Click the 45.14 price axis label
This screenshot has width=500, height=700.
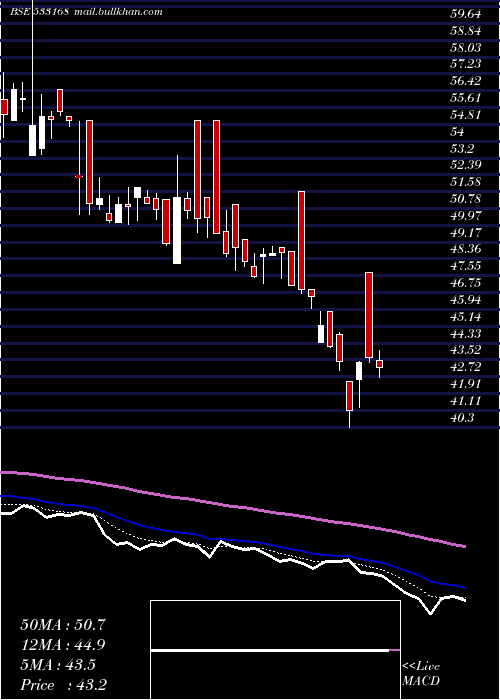tap(466, 317)
